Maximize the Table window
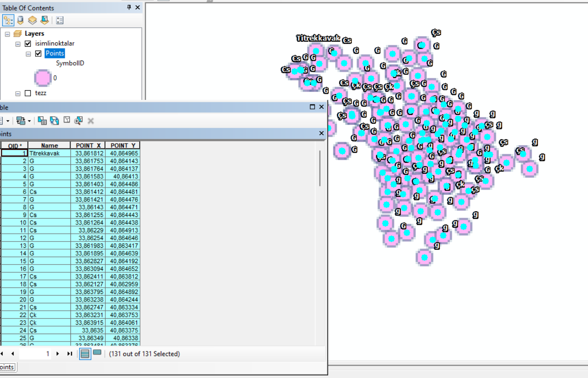 point(312,107)
